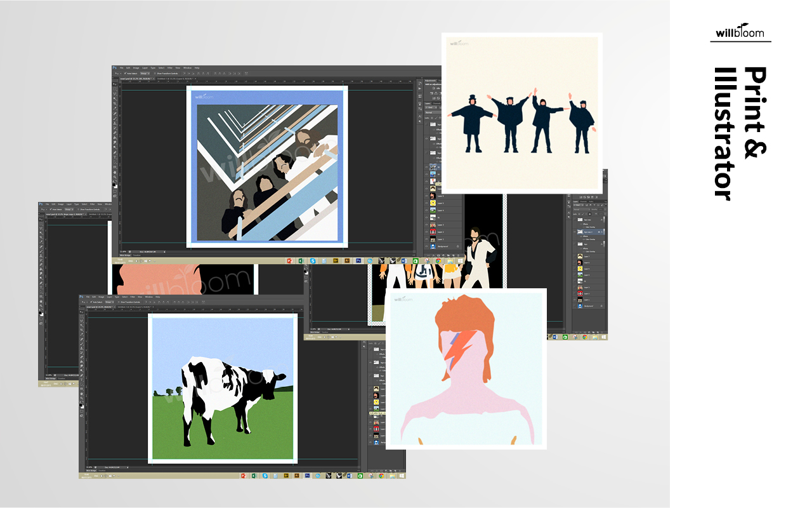Select Crop tool in cow Photoshop window
The image size is (812, 508).
[81, 330]
